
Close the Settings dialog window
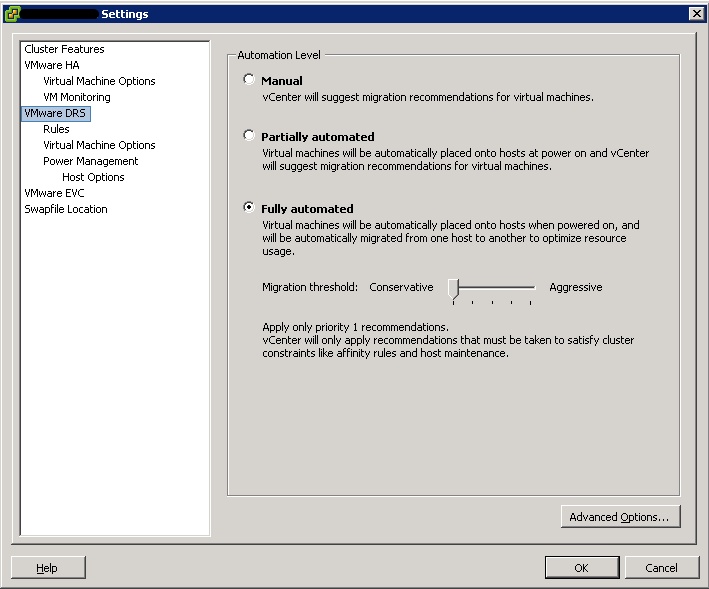point(696,14)
